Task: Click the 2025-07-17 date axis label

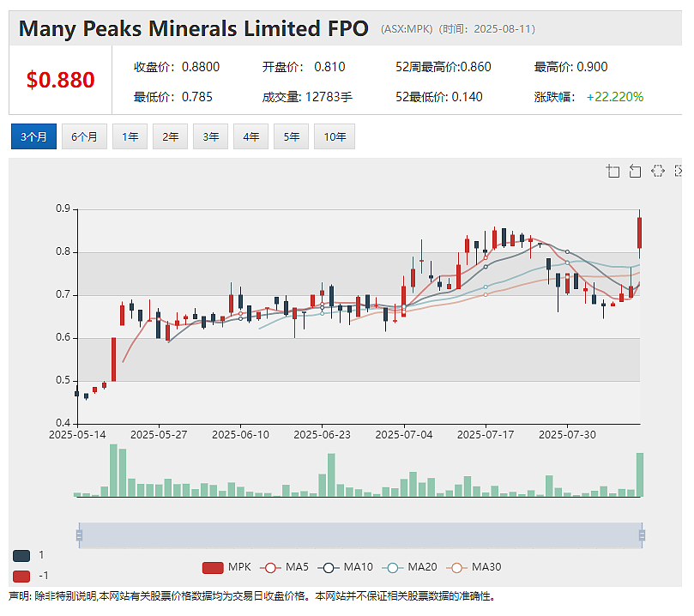Action: click(486, 435)
